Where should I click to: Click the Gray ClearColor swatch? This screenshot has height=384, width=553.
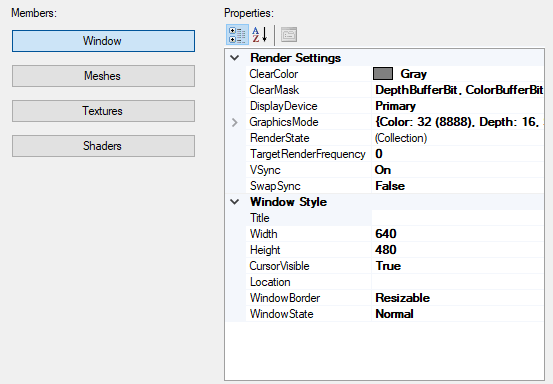coord(383,74)
